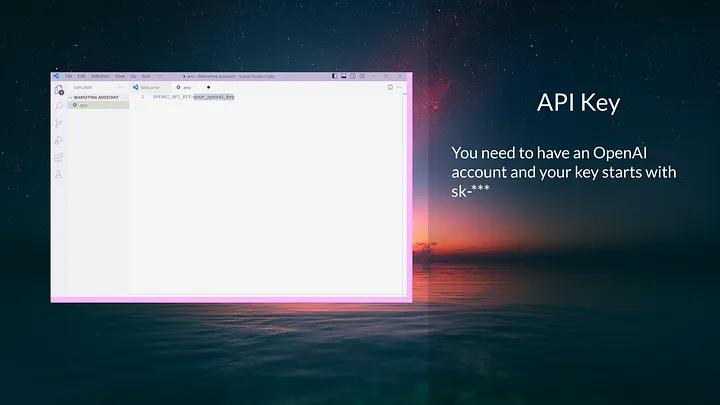Switch to the Welcome tab
The width and height of the screenshot is (720, 405).
(150, 87)
